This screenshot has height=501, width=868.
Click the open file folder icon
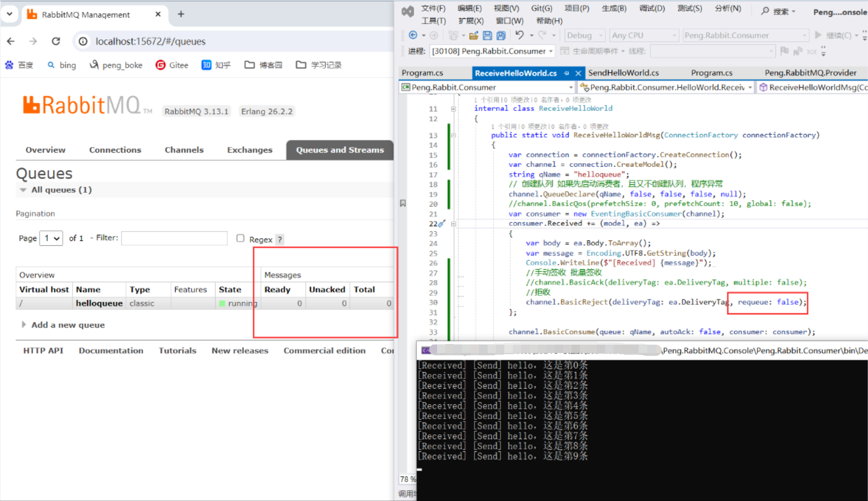[474, 35]
